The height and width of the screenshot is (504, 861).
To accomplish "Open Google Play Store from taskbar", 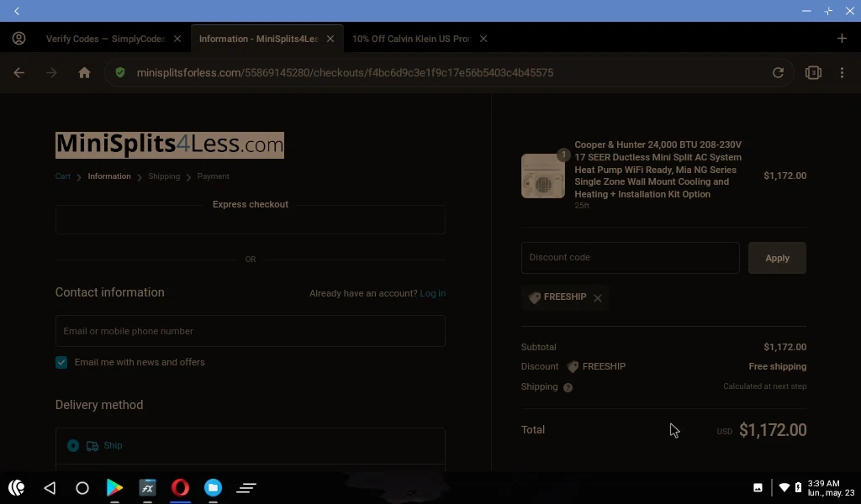I will click(x=114, y=487).
